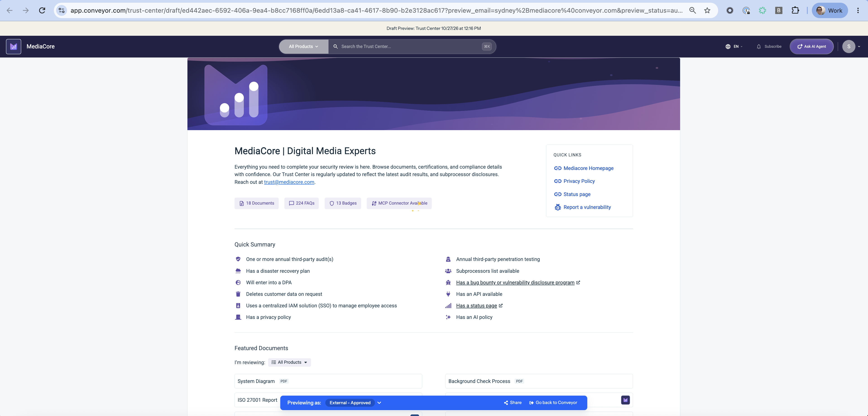Click in the Search the Trust Center field
The height and width of the screenshot is (416, 868).
pos(412,46)
